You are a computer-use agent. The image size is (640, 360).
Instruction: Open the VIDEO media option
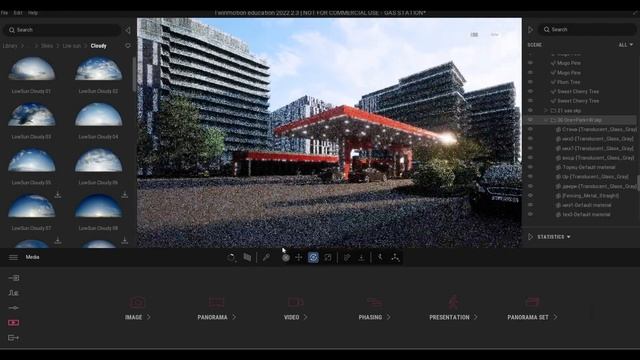(296, 309)
